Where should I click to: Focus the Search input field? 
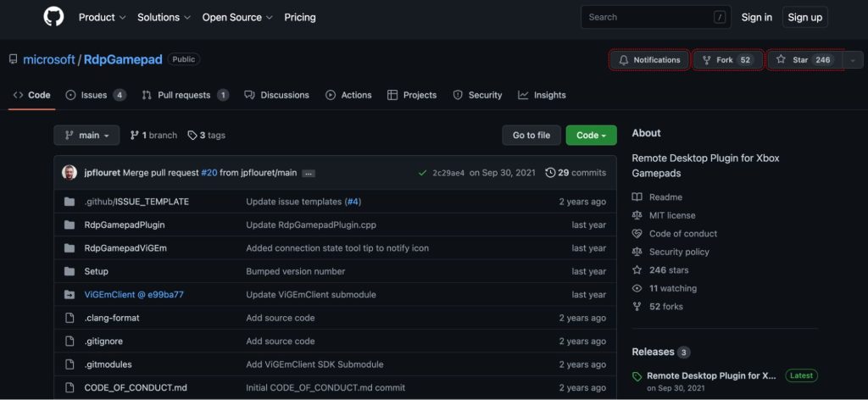pyautogui.click(x=648, y=17)
